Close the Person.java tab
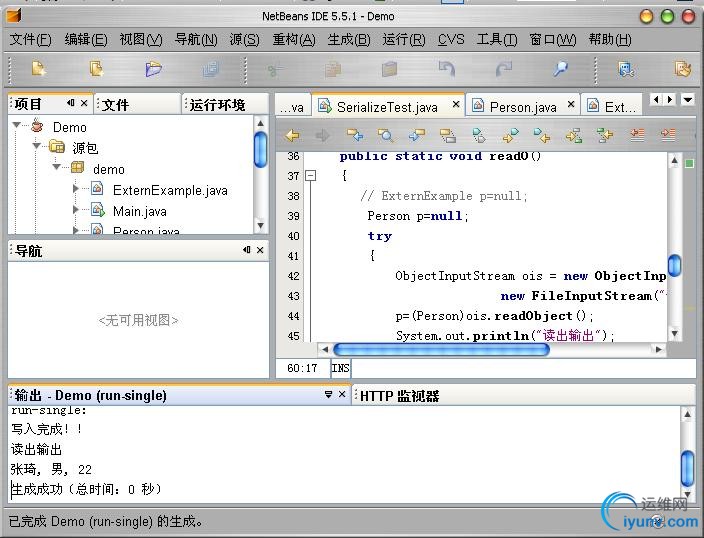 coord(571,104)
